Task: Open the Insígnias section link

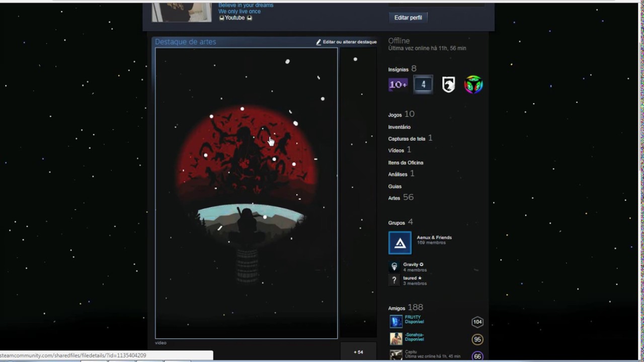Action: (398, 69)
